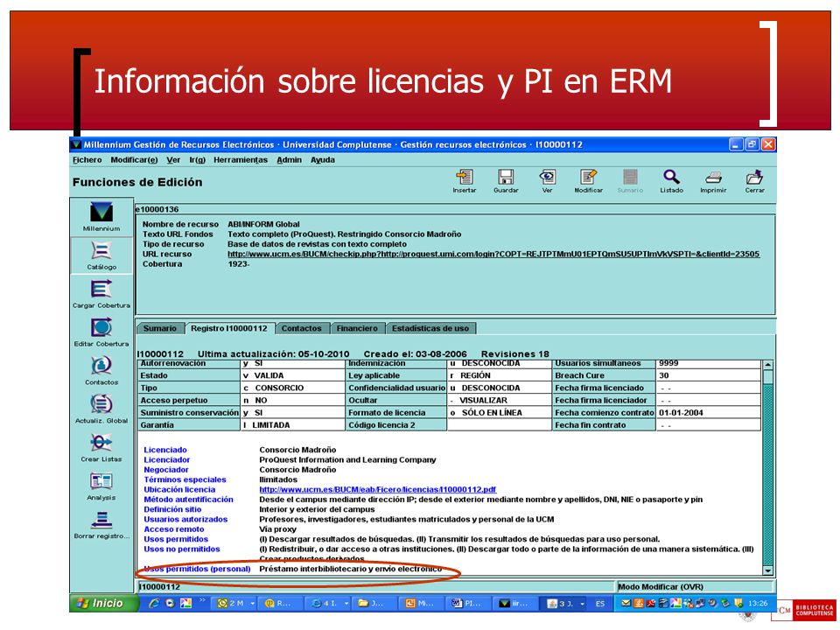Screen dimensions: 840x630
Task: Open the Ayuda menu
Action: [323, 159]
